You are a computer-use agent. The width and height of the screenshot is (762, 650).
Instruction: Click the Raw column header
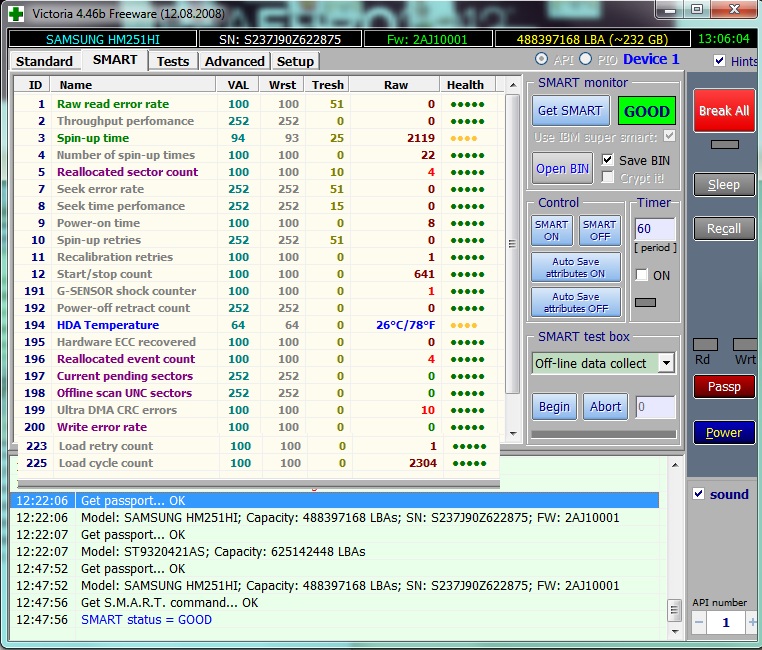(x=395, y=85)
